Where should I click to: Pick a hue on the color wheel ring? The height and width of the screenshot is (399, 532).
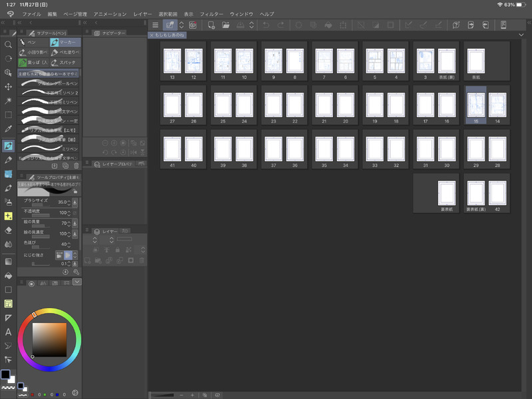(x=49, y=311)
